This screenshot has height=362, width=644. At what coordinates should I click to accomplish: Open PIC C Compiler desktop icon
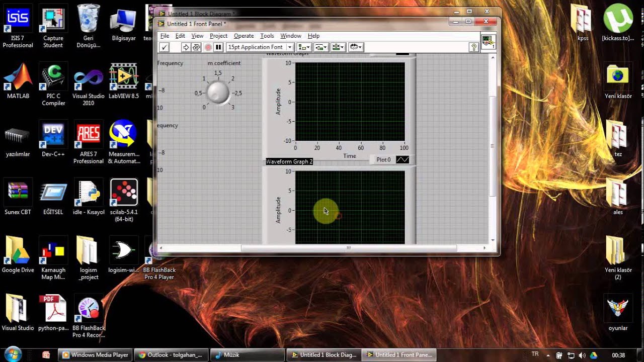pos(53,85)
